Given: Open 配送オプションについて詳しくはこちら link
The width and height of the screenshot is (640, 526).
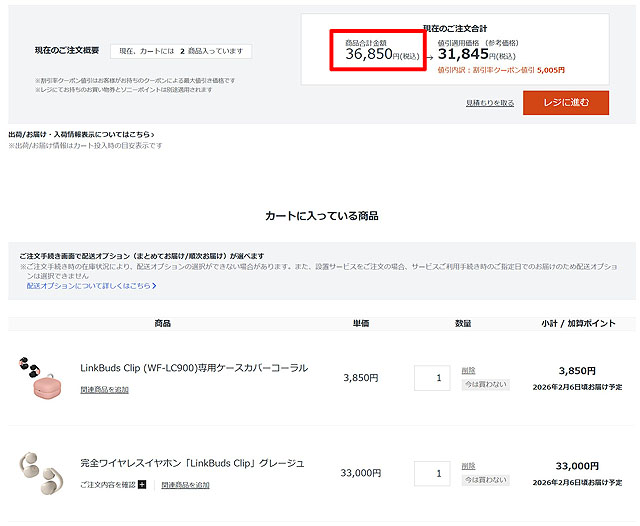Looking at the screenshot, I should [89, 286].
